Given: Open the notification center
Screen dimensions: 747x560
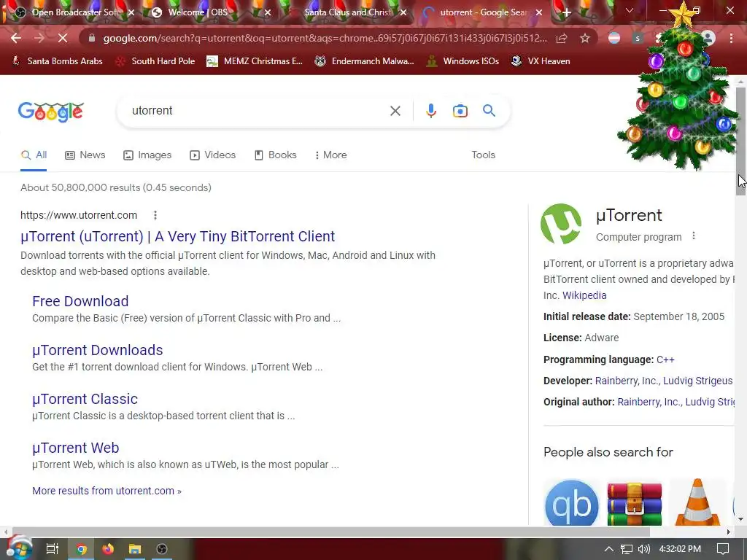Looking at the screenshot, I should 723,549.
